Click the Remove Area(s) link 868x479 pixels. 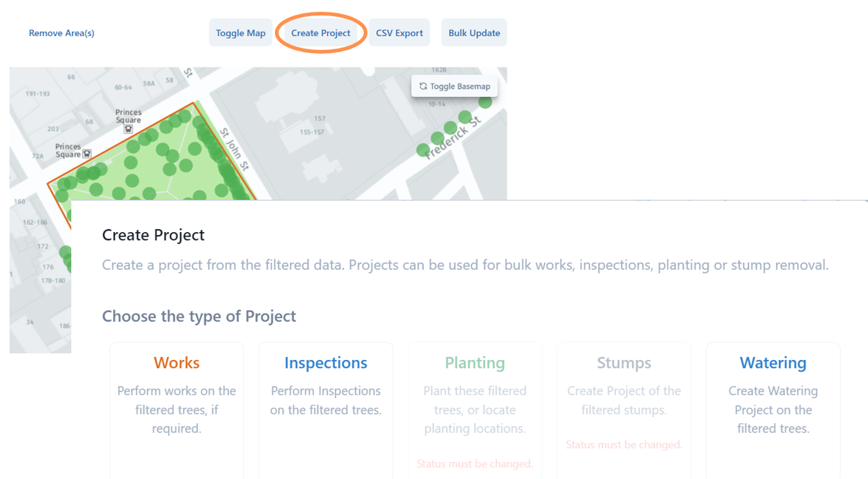click(61, 33)
